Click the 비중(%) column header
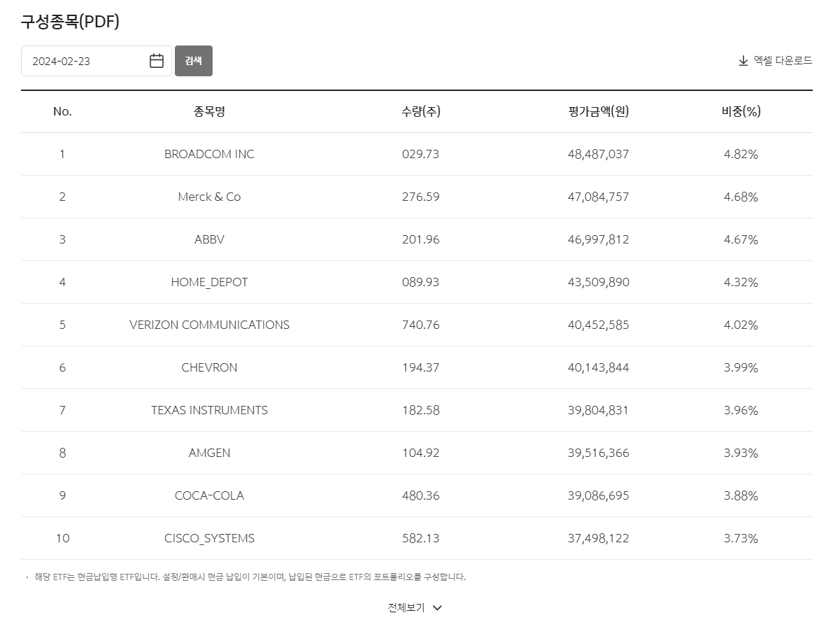This screenshot has height=620, width=840. pos(741,111)
